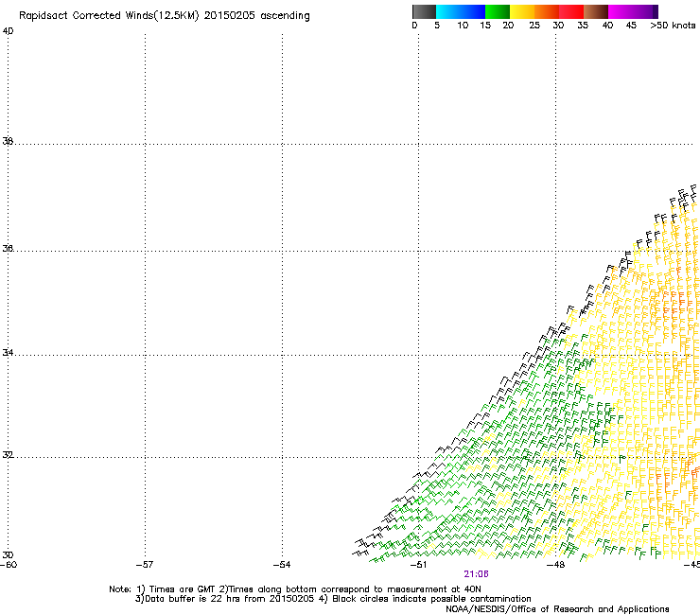The image size is (700, 615).
Task: Click note line 'Times are GMT'
Action: pyautogui.click(x=183, y=589)
